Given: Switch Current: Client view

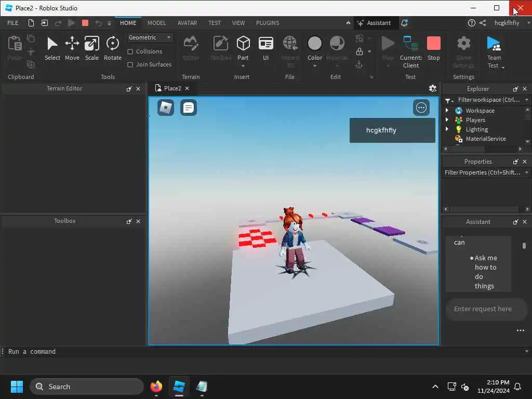Looking at the screenshot, I should pos(410,52).
